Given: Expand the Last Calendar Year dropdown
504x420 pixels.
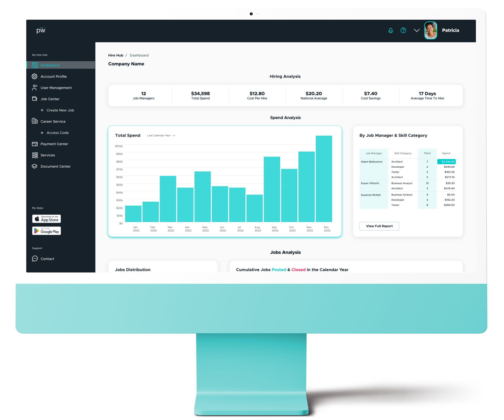Looking at the screenshot, I should point(162,136).
